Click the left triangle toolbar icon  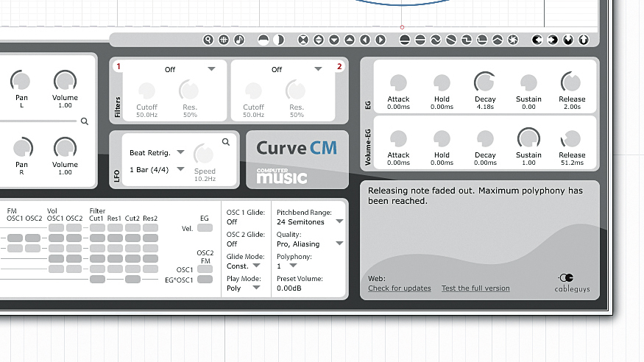365,40
